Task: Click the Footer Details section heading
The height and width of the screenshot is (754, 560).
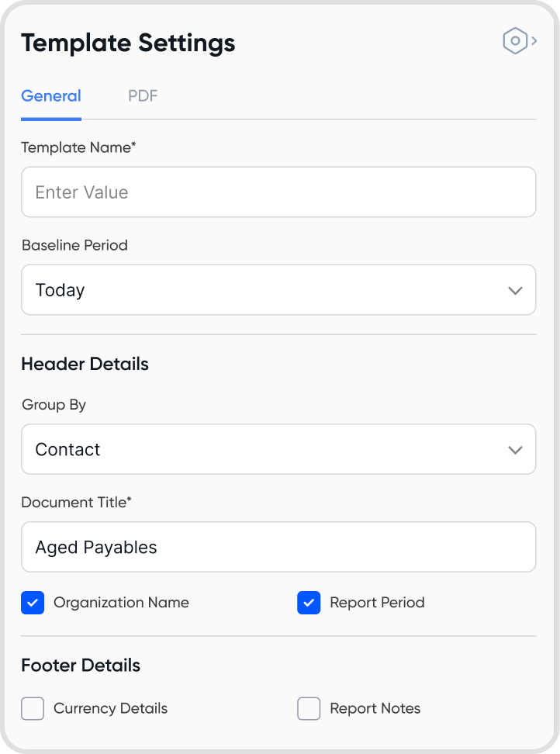Action: pyautogui.click(x=81, y=666)
